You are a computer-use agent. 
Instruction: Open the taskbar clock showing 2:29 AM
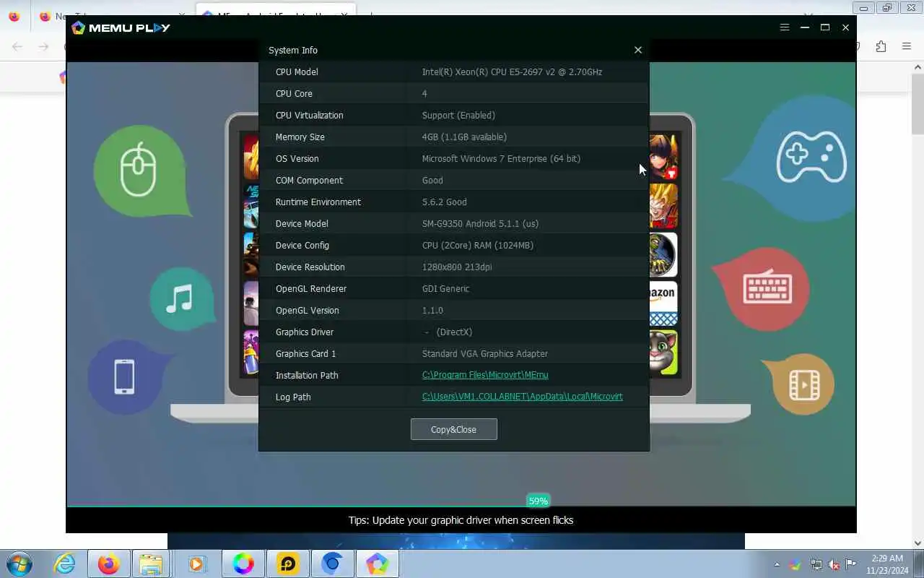tap(887, 564)
